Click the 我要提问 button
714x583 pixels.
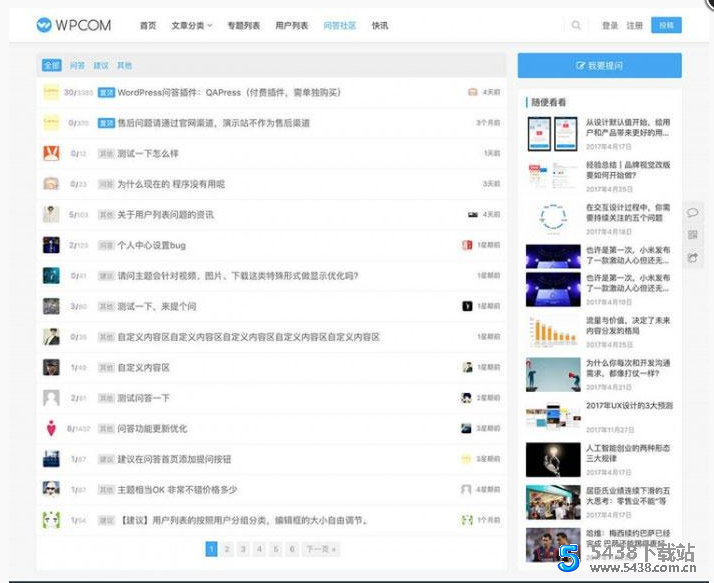(599, 66)
